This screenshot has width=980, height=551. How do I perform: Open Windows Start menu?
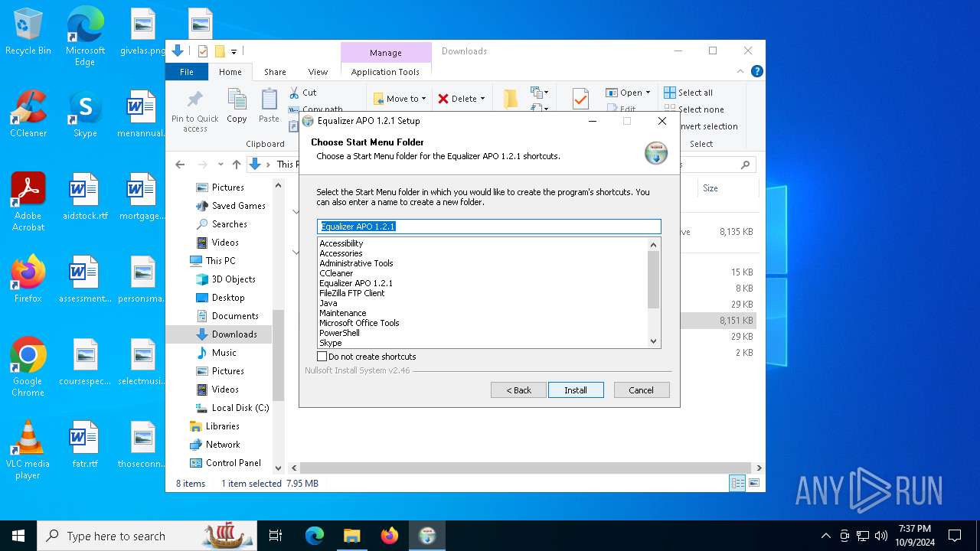(18, 536)
